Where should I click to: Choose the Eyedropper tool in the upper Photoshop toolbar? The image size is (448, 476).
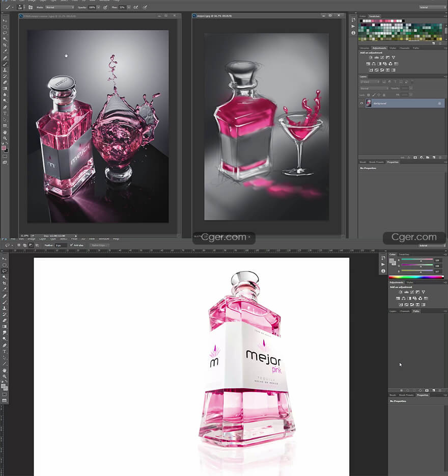coord(5,51)
